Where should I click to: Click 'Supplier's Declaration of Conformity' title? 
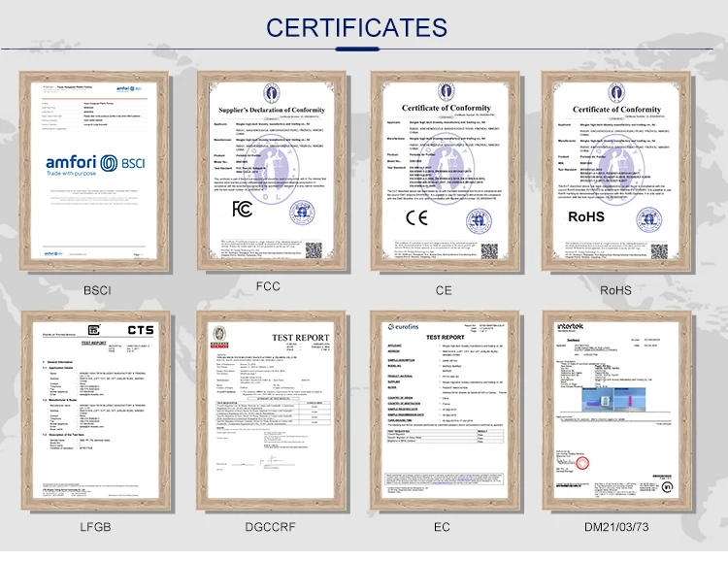272,110
